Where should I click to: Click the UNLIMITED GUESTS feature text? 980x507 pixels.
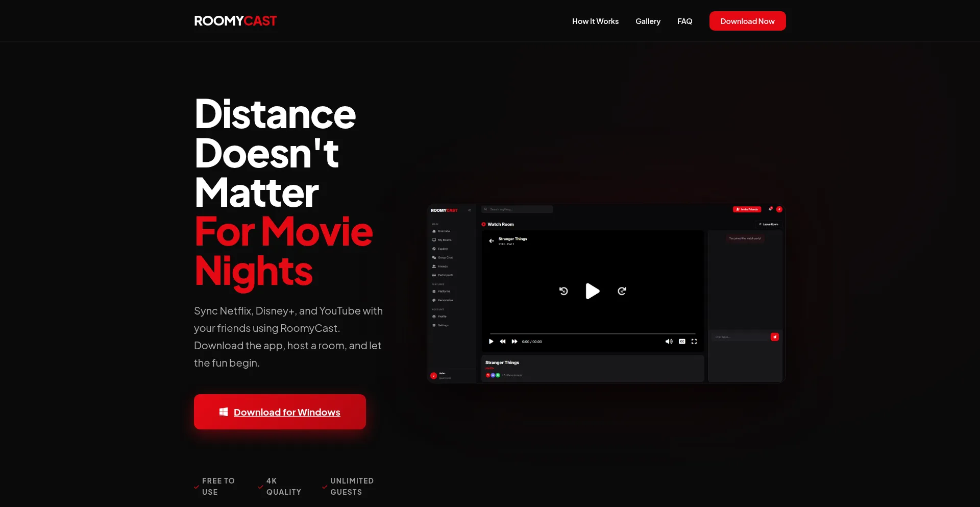tap(352, 486)
